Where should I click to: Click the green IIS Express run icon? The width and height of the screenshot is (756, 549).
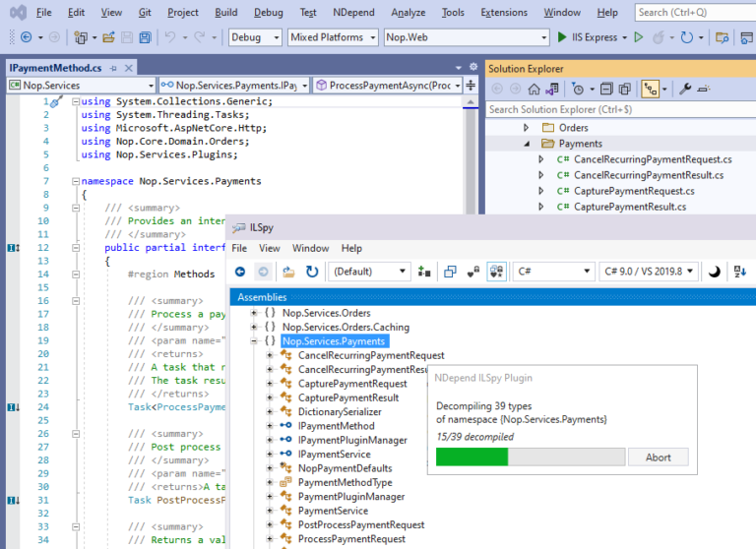coord(562,37)
